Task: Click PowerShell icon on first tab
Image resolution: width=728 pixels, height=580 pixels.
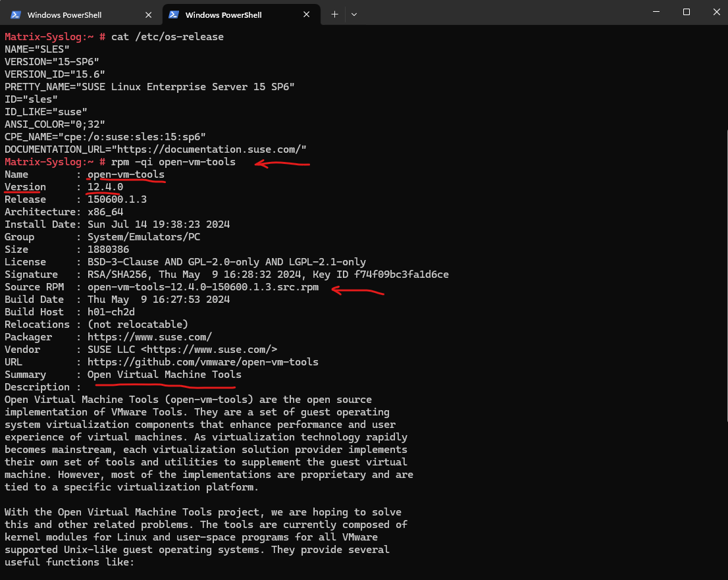Action: [x=16, y=15]
